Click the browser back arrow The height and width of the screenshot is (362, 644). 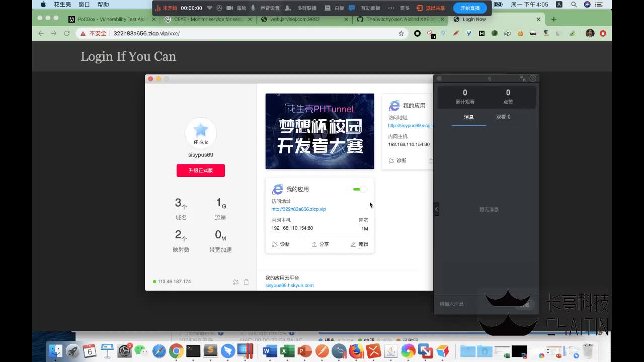tap(41, 33)
